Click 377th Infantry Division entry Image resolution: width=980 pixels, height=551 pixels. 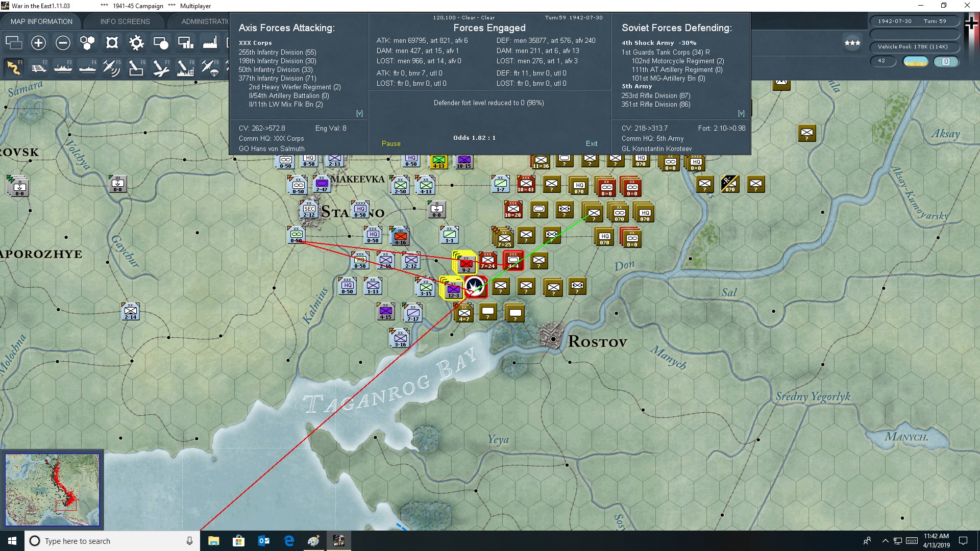tap(277, 79)
